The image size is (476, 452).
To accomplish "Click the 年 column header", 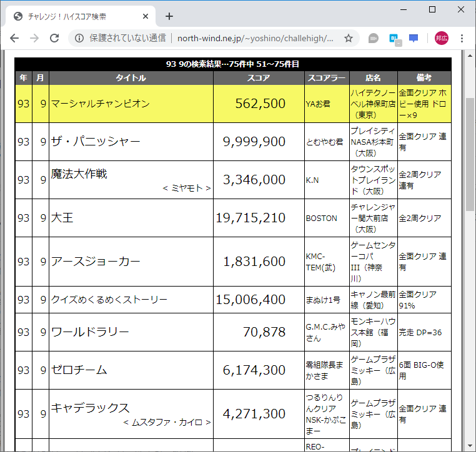I will [23, 78].
